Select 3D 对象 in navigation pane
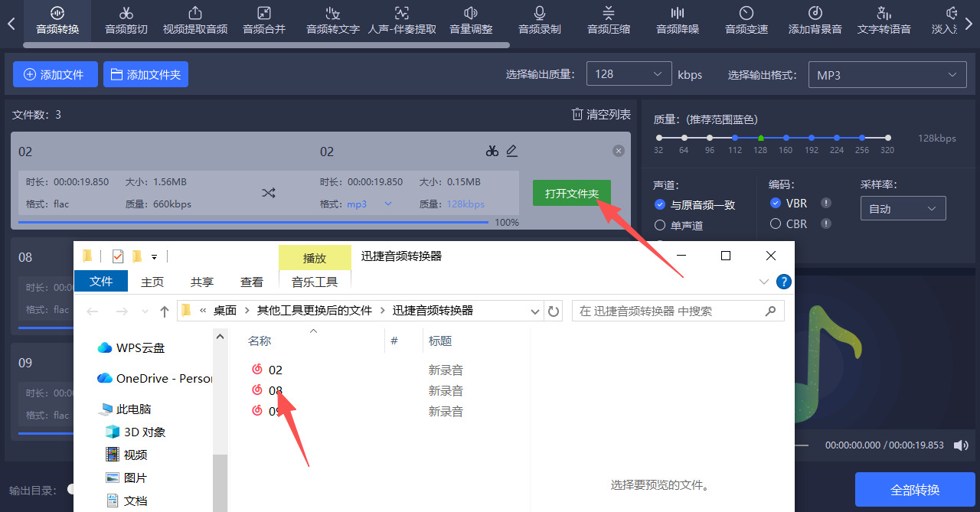This screenshot has width=980, height=512. (136, 432)
